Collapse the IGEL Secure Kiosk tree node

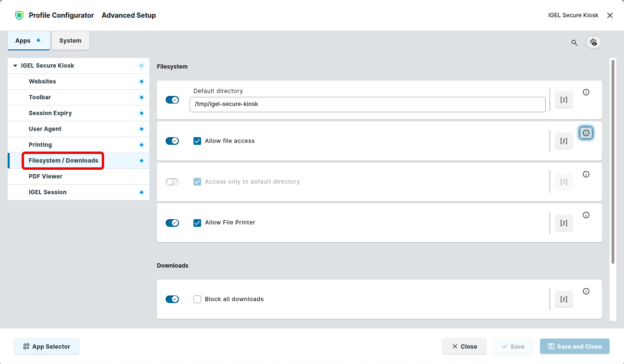[x=15, y=66]
